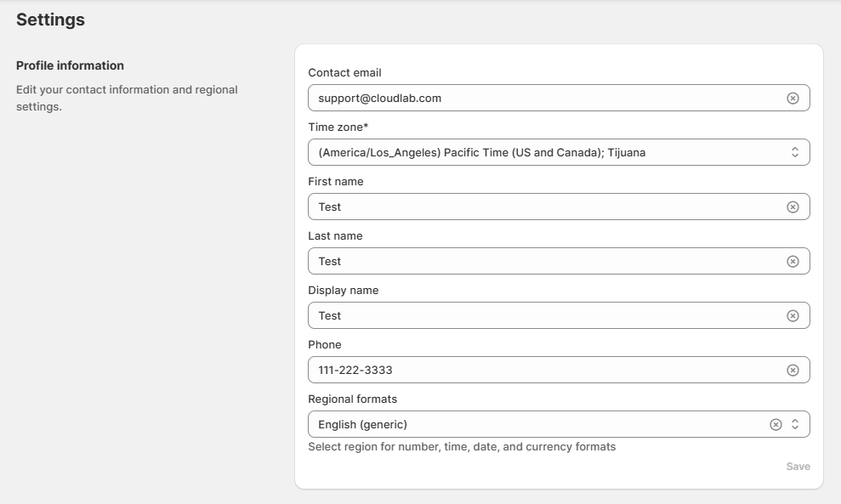Click inside the First name input
841x504 pixels.
tap(544, 207)
